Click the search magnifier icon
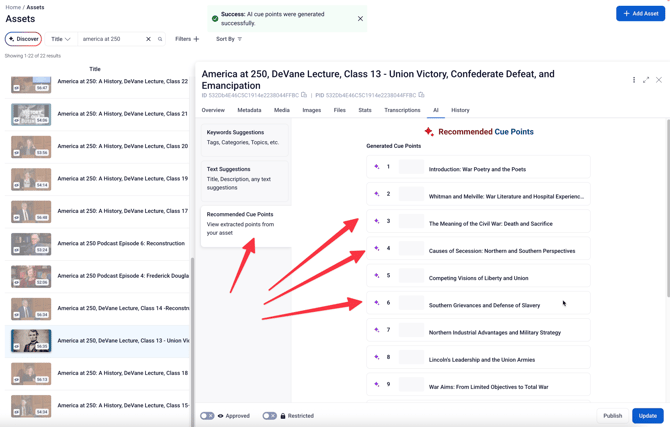This screenshot has height=427, width=670. [x=160, y=39]
